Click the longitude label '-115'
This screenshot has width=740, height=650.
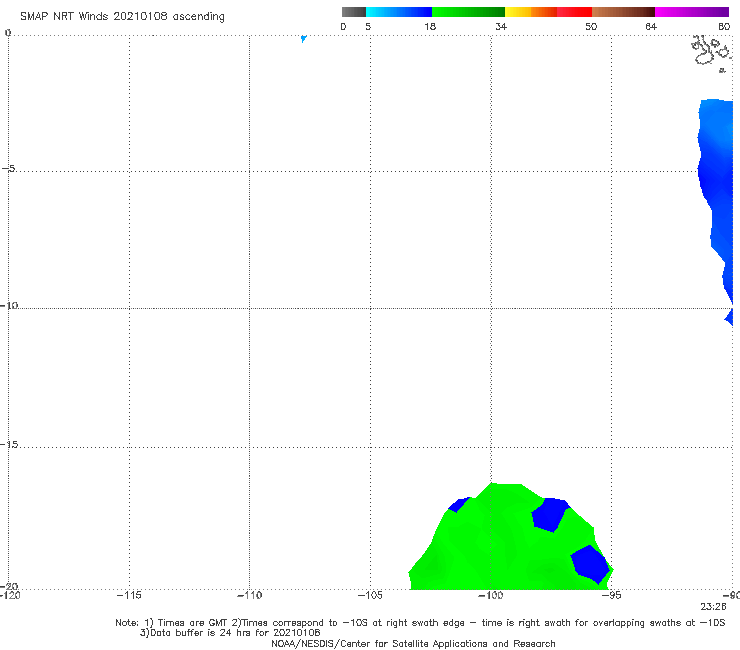129,595
